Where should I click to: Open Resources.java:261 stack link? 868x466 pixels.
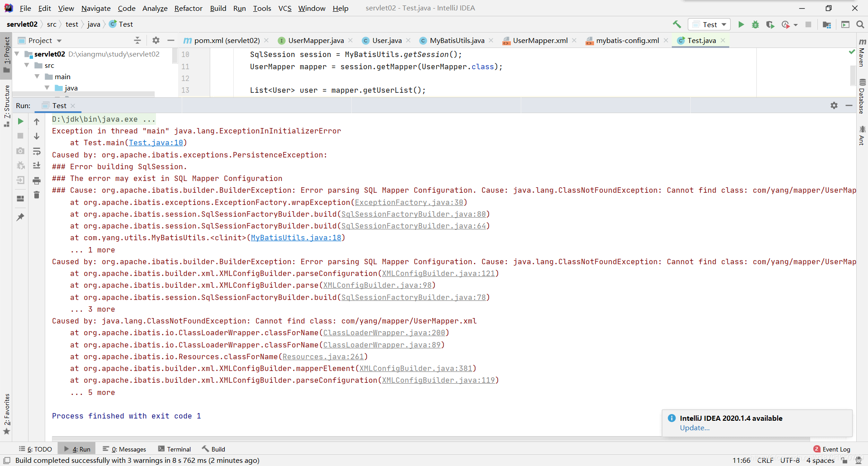pyautogui.click(x=323, y=357)
